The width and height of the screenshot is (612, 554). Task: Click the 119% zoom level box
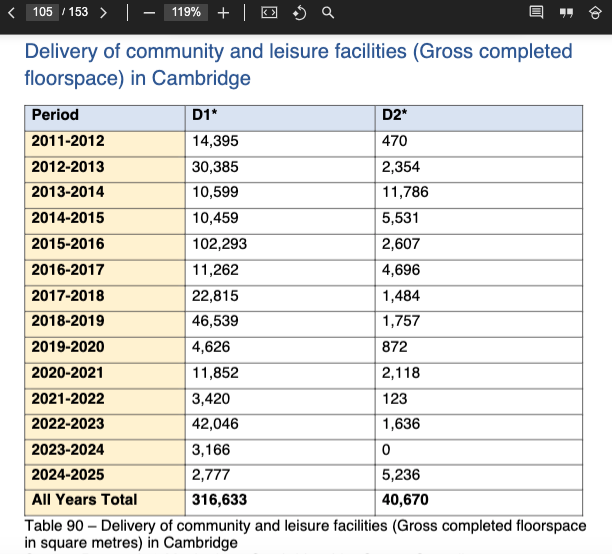(x=186, y=13)
